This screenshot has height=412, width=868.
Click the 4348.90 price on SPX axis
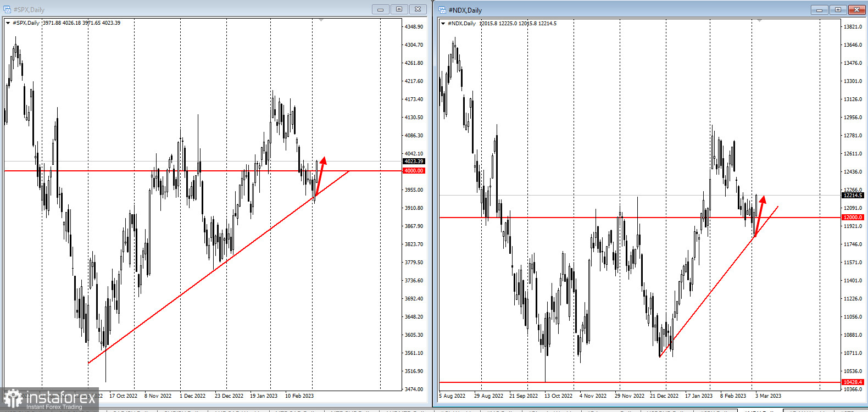pyautogui.click(x=414, y=27)
